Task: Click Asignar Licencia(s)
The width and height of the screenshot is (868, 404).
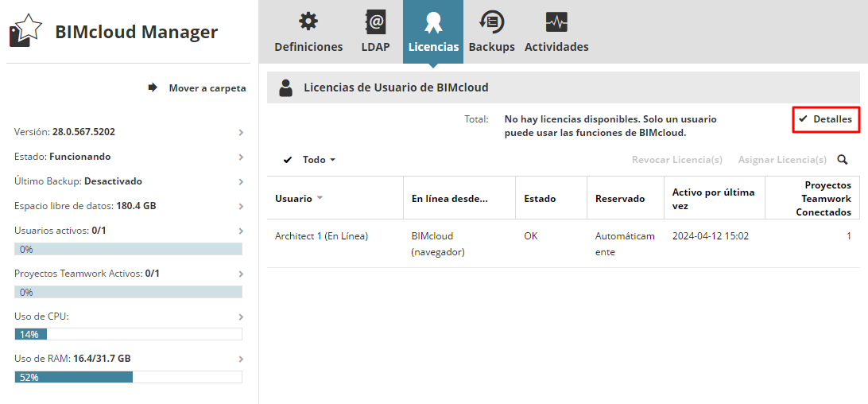Action: [x=782, y=160]
